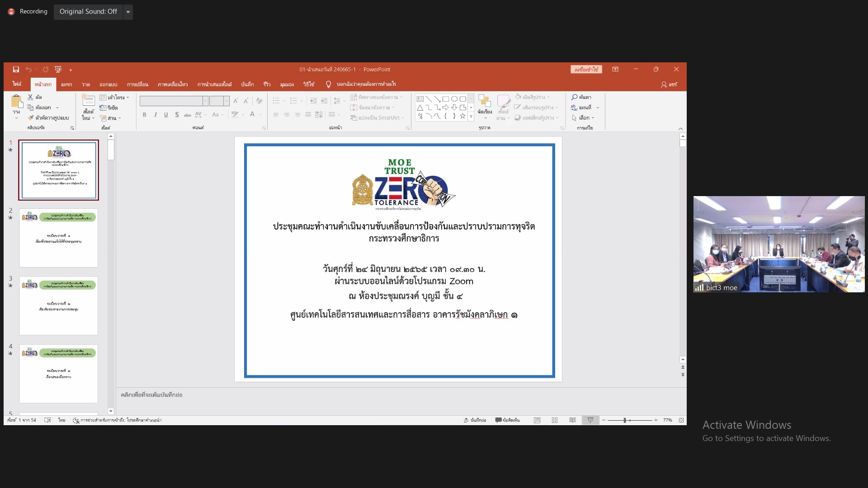
Task: Click Original Sound: Off button
Action: pyautogui.click(x=89, y=12)
